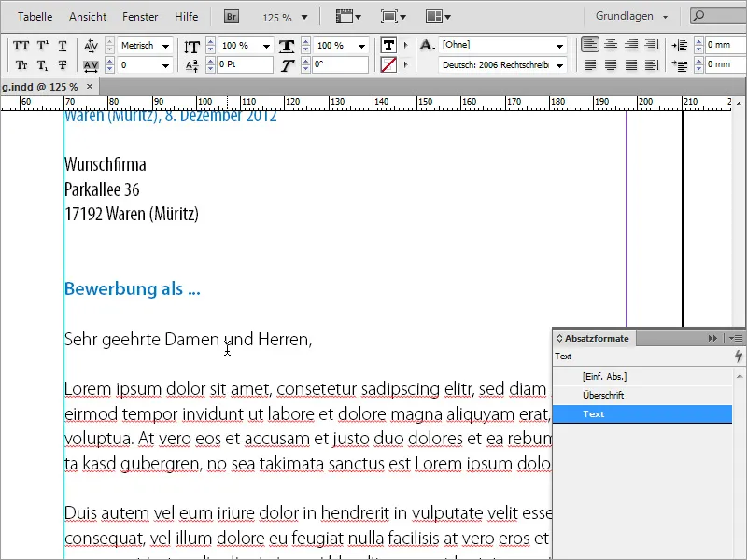Click the skew angle field 0°
Viewport: 747px width, 560px height.
point(340,64)
